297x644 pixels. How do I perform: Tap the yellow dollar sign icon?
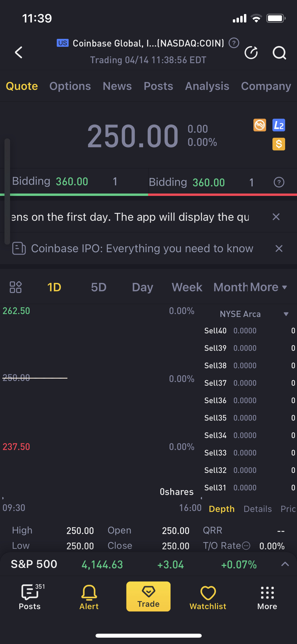279,144
